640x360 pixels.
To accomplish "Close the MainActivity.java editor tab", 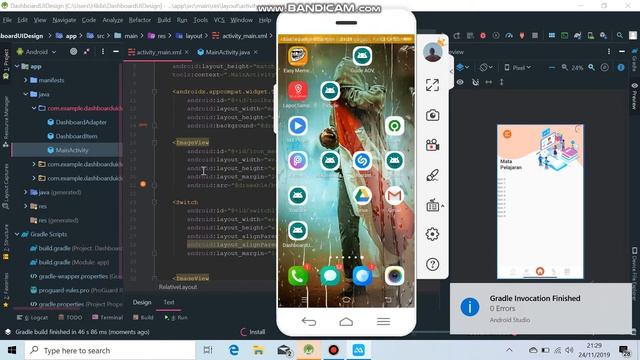I will tap(256, 52).
